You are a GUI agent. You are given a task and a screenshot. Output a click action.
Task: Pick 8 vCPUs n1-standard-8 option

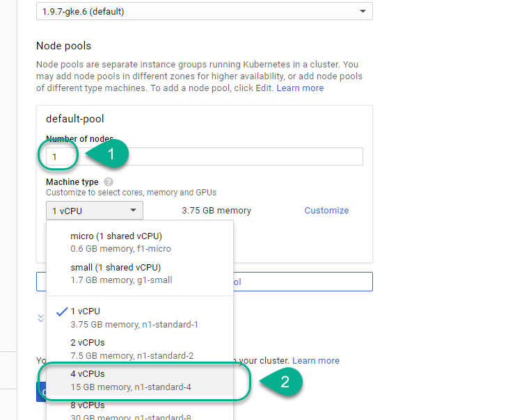click(140, 409)
